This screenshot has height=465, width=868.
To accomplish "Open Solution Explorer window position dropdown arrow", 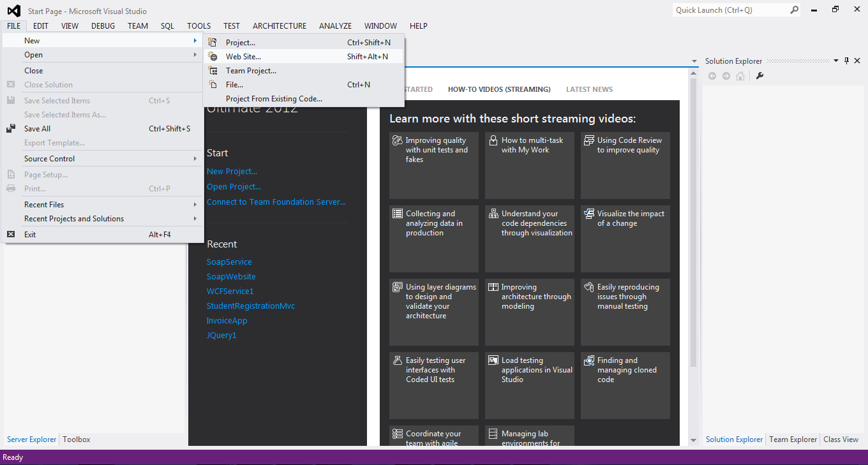I will [836, 61].
